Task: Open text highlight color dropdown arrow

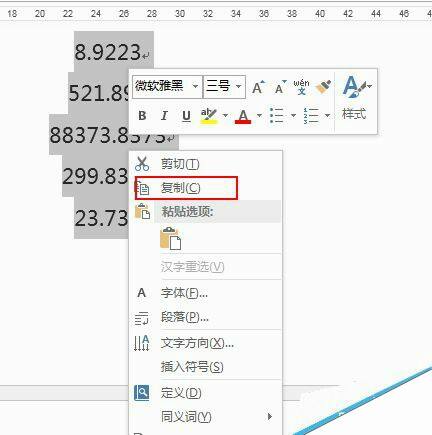Action: 226,116
